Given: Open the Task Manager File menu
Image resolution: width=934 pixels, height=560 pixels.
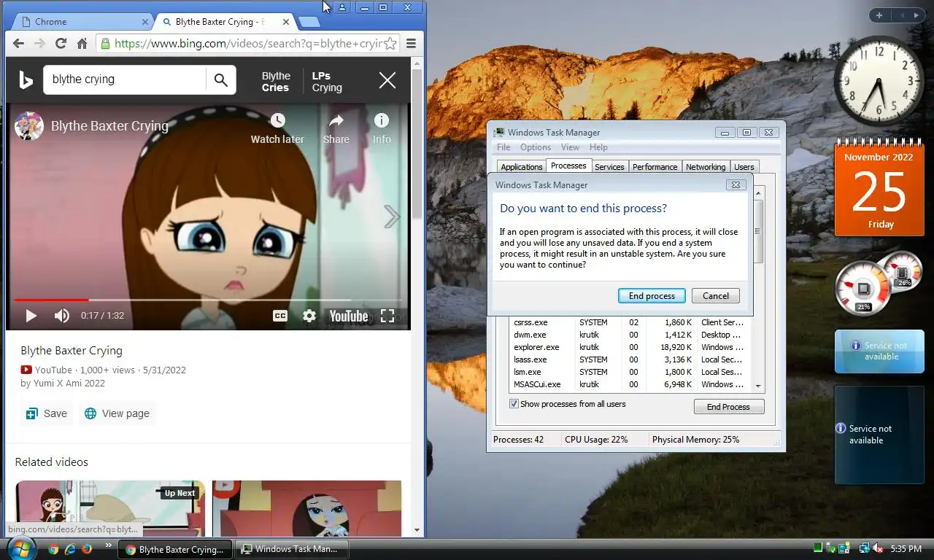Looking at the screenshot, I should [x=503, y=147].
